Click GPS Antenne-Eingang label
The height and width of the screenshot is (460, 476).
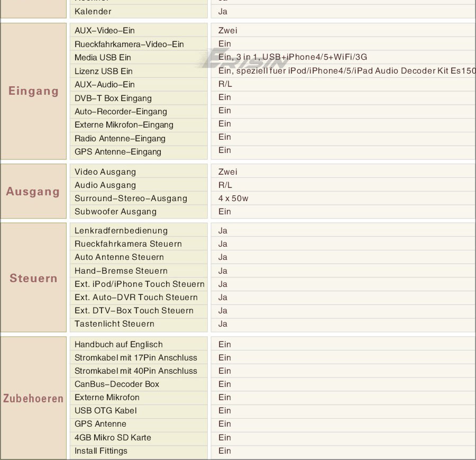(x=118, y=151)
